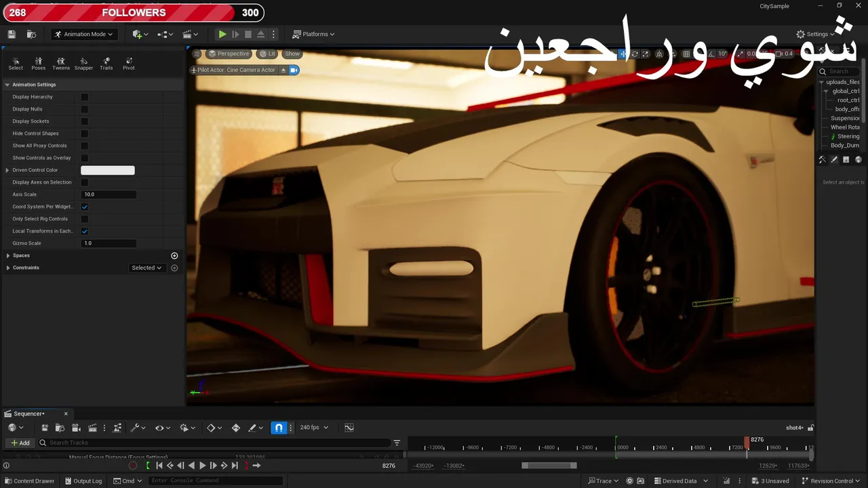Enable Display Hierarchy checkbox
868x488 pixels.
coord(85,97)
